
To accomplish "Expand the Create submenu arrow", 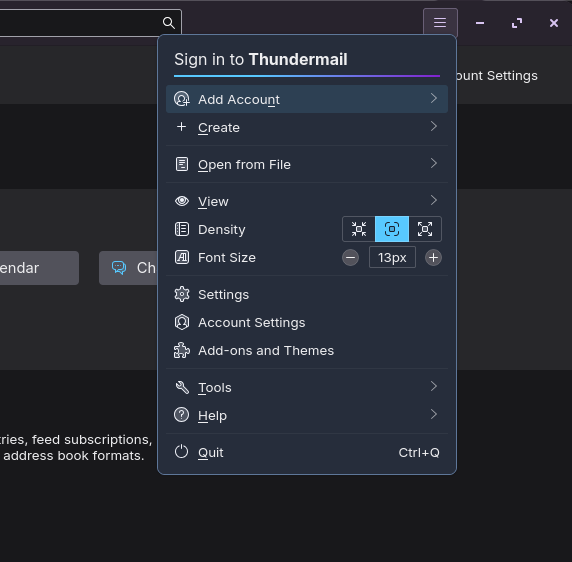I will [433, 126].
